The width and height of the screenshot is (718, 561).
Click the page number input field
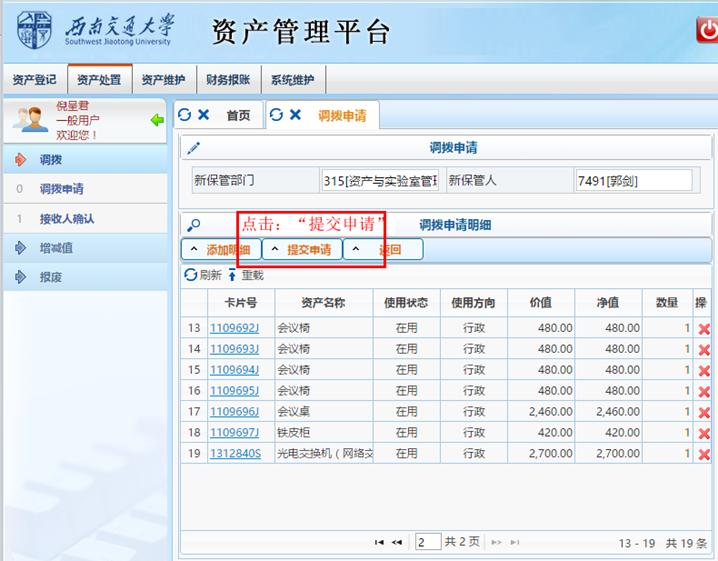click(x=428, y=542)
